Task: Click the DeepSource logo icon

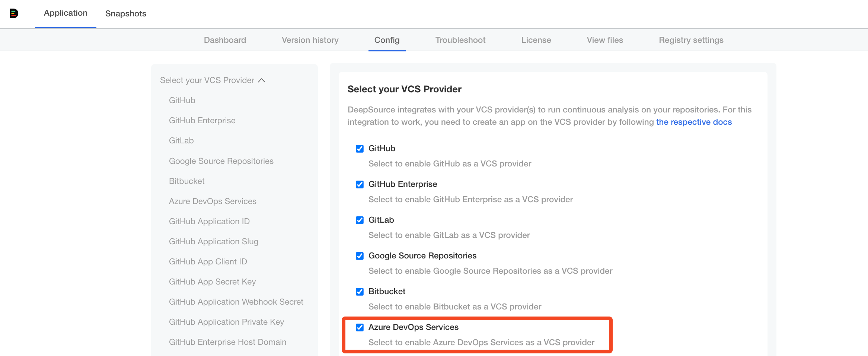Action: click(14, 13)
